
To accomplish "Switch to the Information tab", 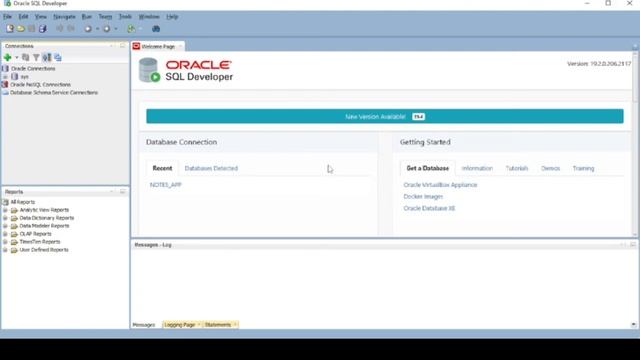I will click(x=477, y=168).
